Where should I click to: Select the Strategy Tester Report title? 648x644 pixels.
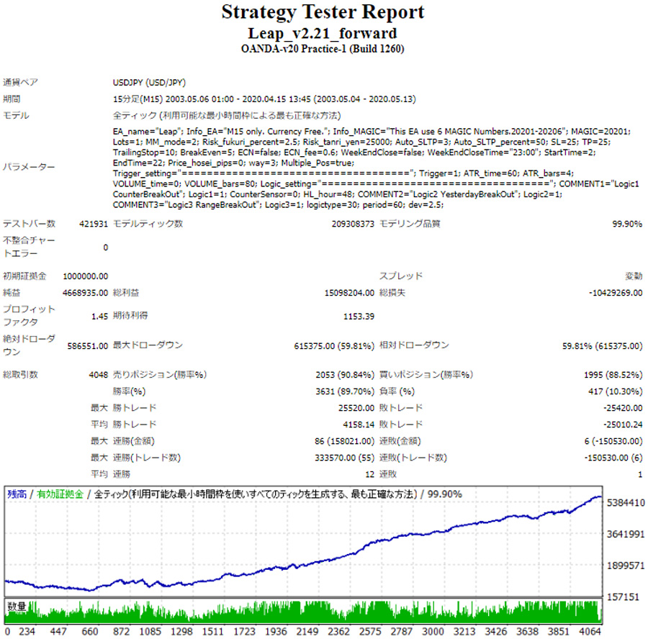click(323, 12)
